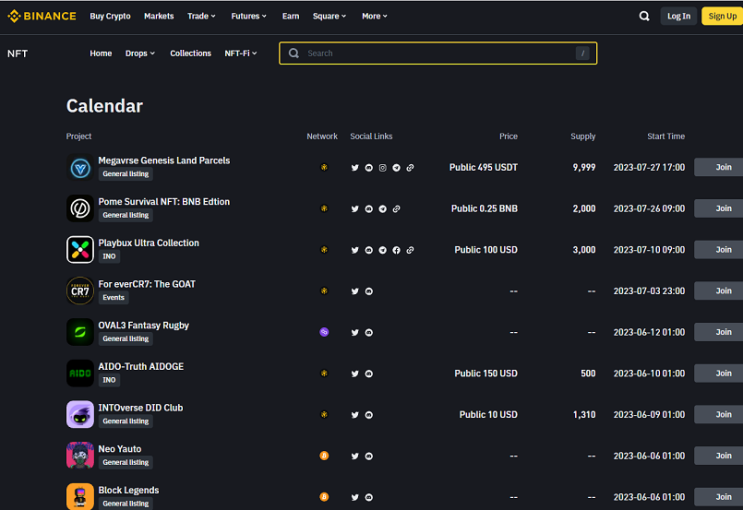Click the slash shortcut badge in search box

click(582, 53)
